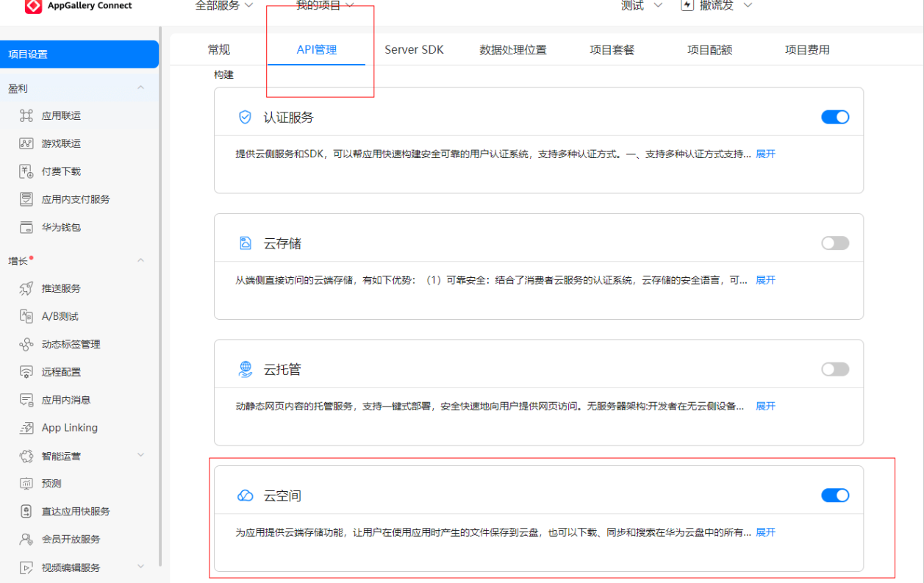The image size is (924, 583).
Task: Click the 远程配置 sidebar icon
Action: tap(26, 372)
